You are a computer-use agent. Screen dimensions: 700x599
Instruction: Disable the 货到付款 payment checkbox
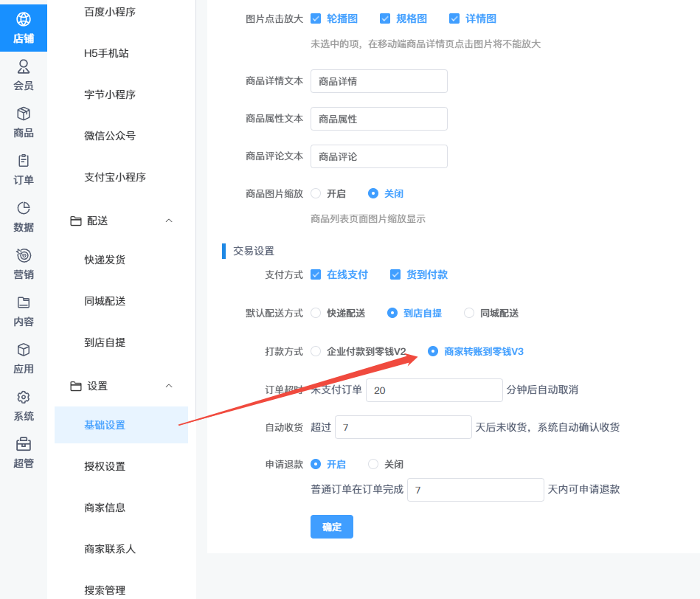point(395,274)
